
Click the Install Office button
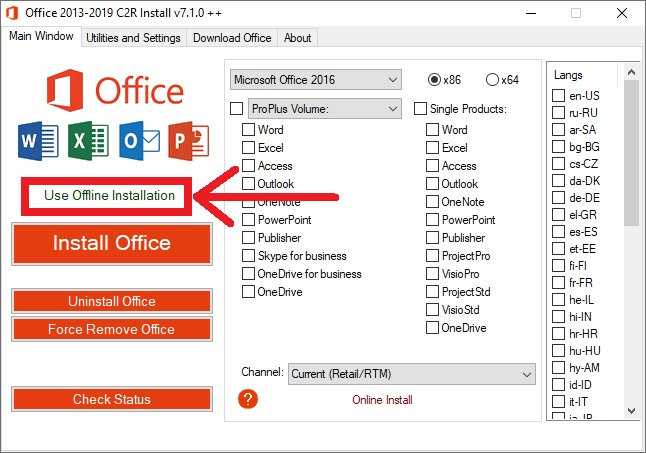[x=112, y=243]
